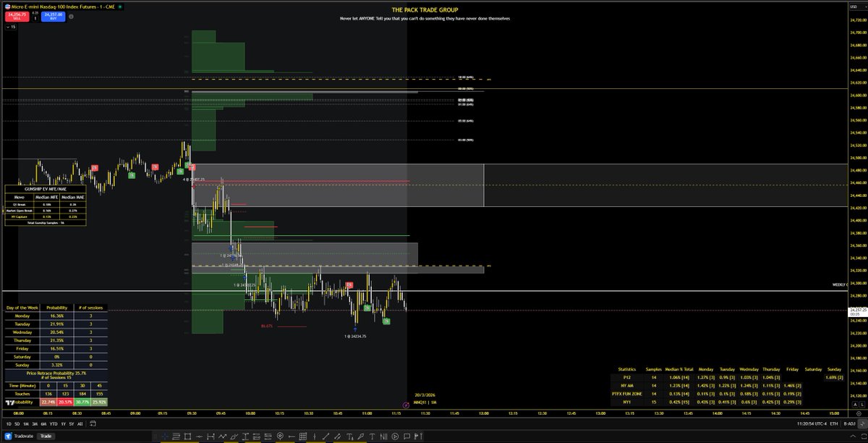Switch to the Trade tab
The image size is (868, 443).
tap(46, 436)
